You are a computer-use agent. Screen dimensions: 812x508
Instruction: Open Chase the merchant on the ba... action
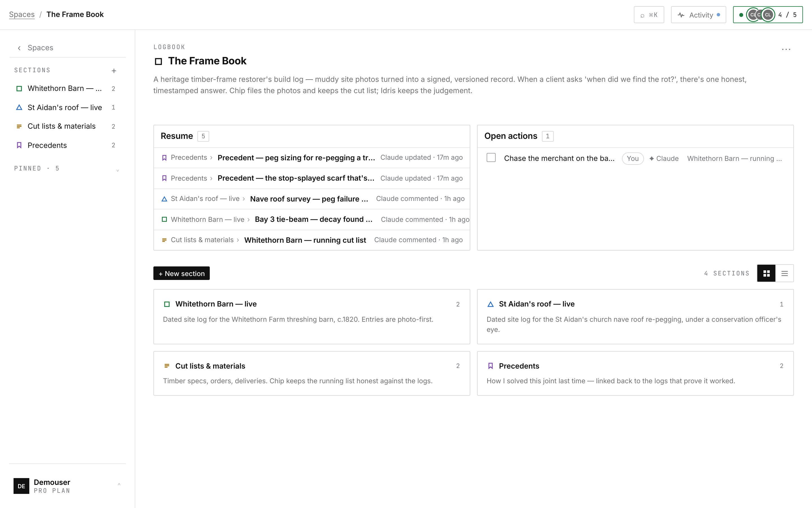click(559, 159)
